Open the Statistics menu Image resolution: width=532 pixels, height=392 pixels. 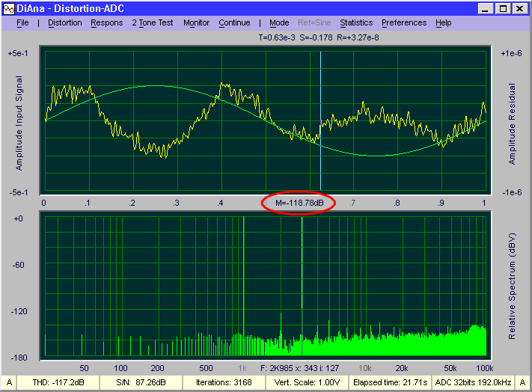(x=356, y=22)
